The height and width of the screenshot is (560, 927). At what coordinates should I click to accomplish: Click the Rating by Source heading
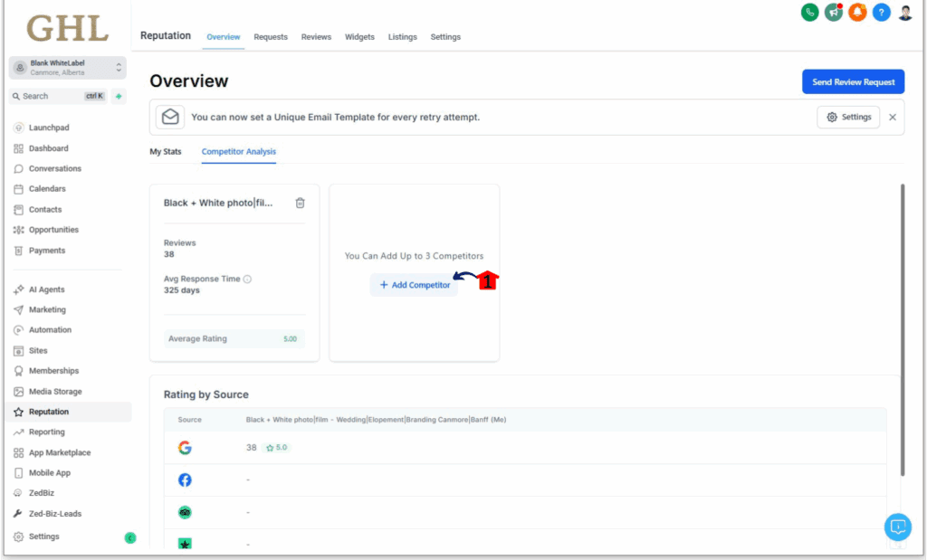click(x=205, y=394)
